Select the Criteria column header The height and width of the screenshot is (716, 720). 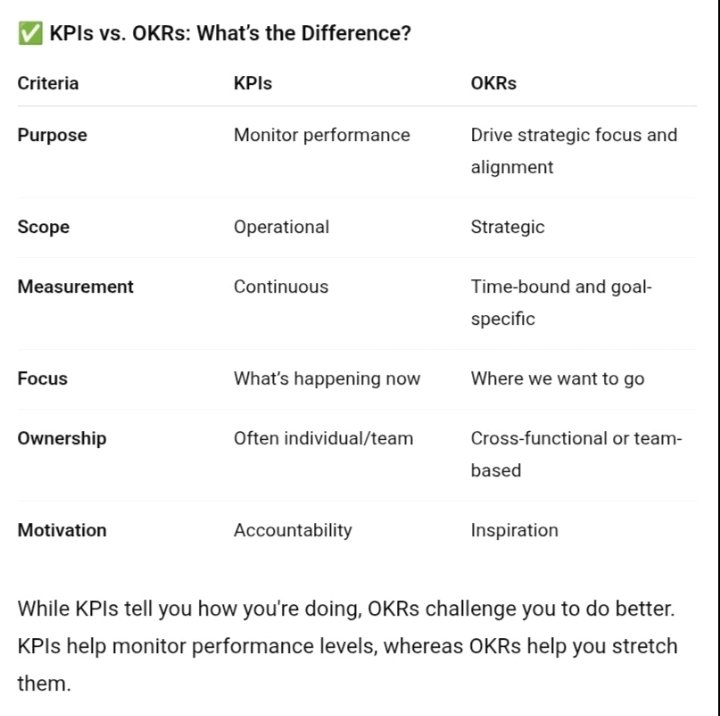coord(48,83)
